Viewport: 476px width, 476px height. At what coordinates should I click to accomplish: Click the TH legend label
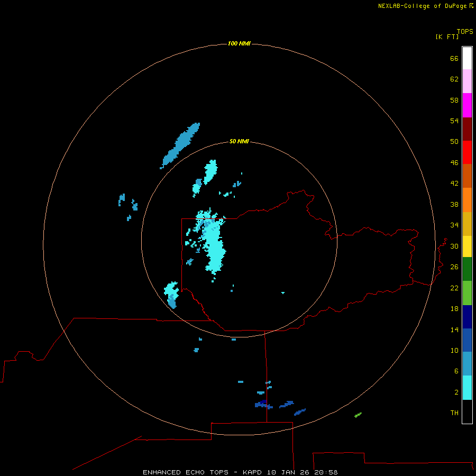pyautogui.click(x=454, y=413)
